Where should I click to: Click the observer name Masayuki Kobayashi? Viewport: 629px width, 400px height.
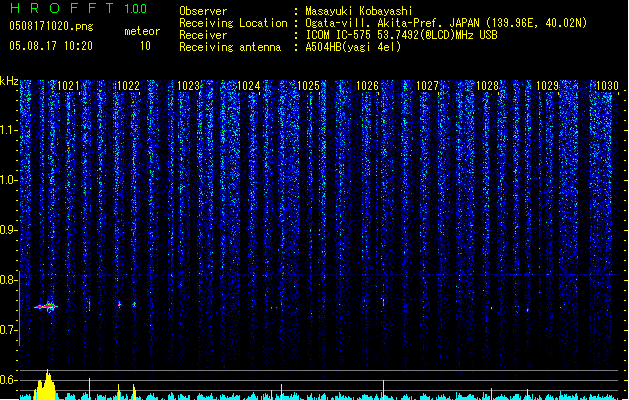click(x=359, y=11)
